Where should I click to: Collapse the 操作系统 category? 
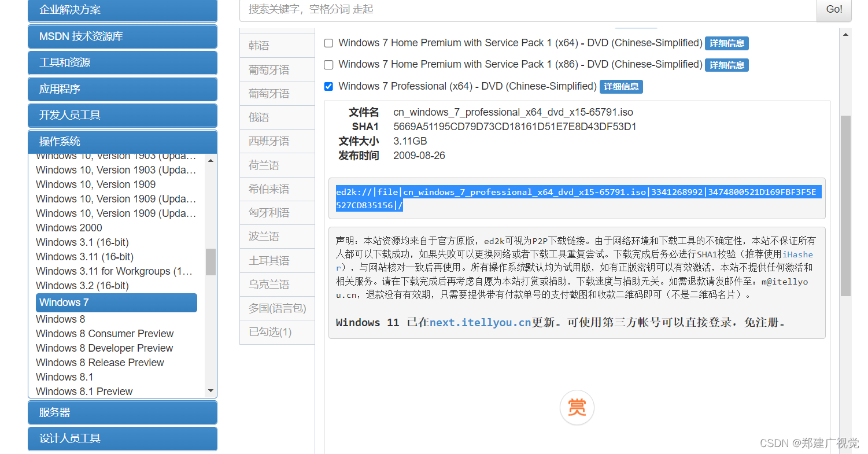[x=123, y=142]
